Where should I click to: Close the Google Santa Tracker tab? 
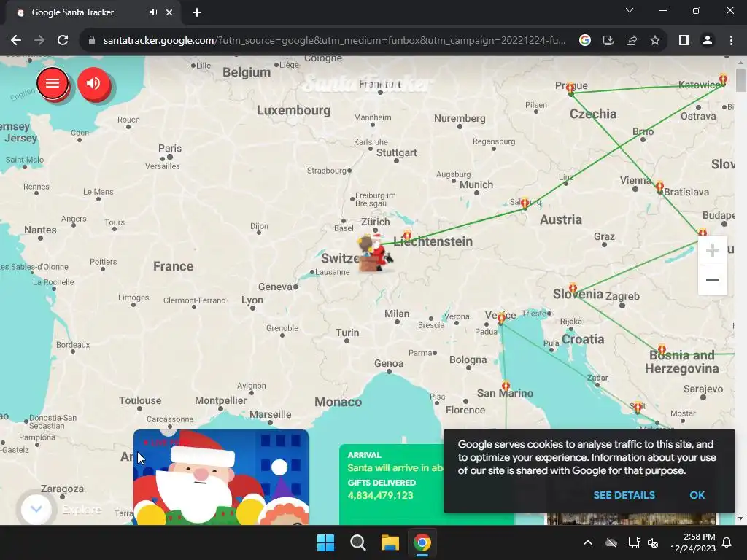(169, 12)
